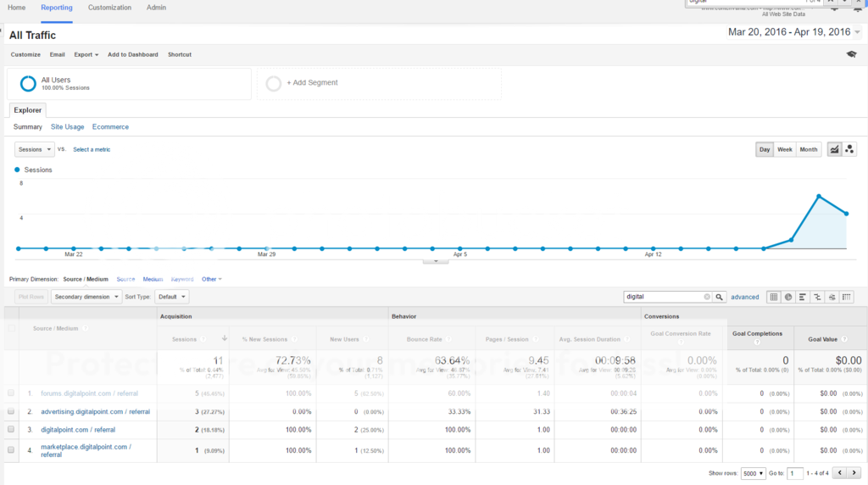Select the comparison view icon
This screenshot has width=868, height=485.
click(818, 297)
